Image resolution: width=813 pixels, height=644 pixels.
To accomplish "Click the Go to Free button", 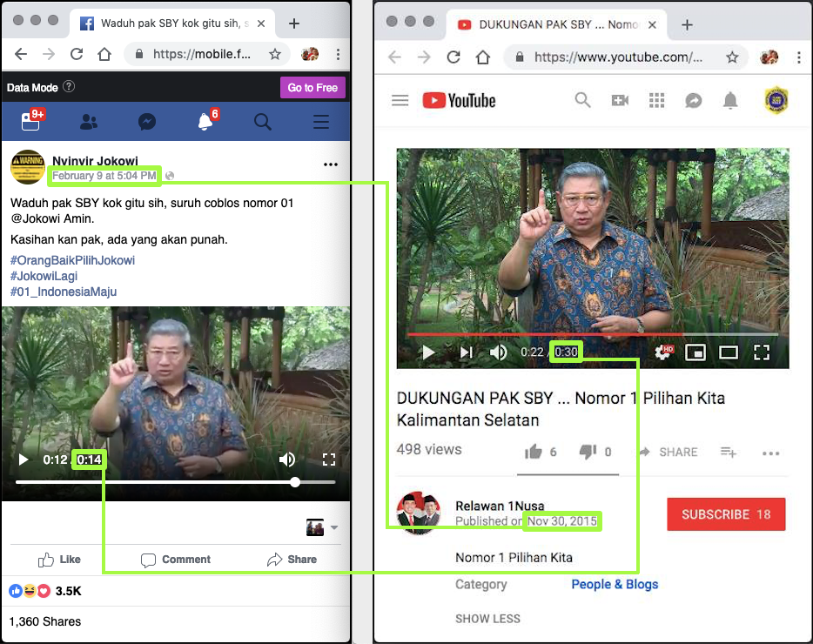I will pos(312,88).
